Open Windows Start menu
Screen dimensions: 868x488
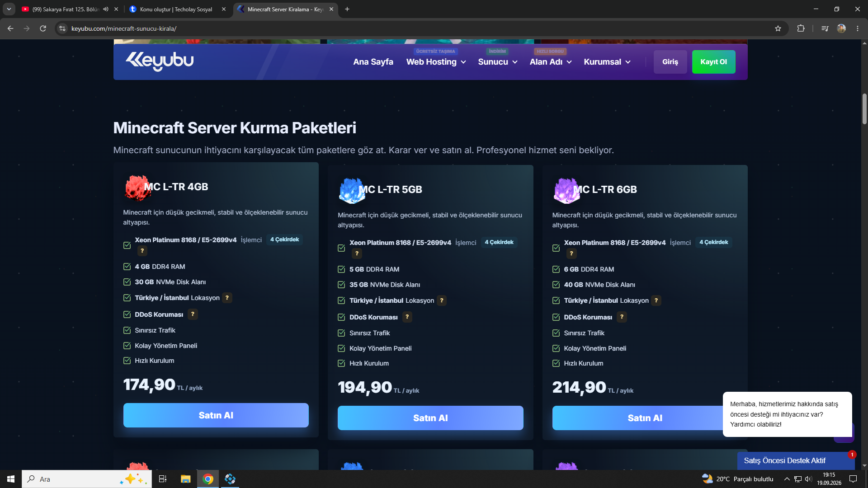(11, 479)
